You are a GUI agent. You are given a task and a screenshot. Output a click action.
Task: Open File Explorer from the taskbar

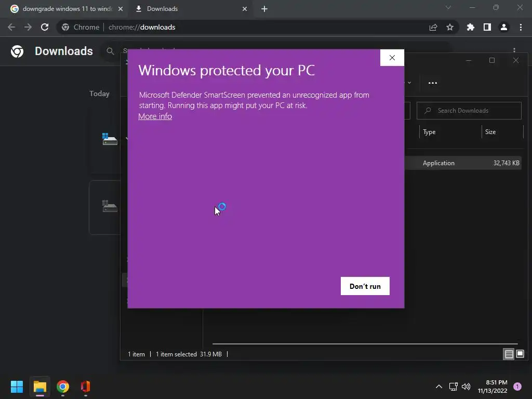(39, 387)
